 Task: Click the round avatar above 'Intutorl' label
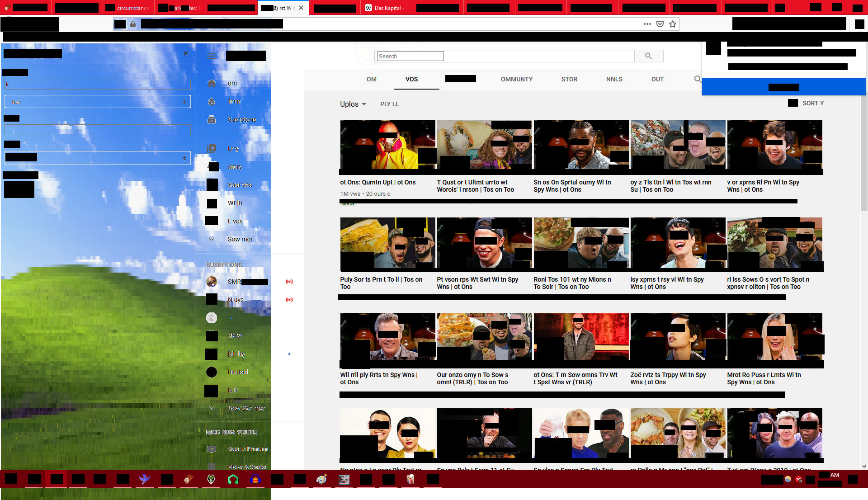(x=212, y=372)
